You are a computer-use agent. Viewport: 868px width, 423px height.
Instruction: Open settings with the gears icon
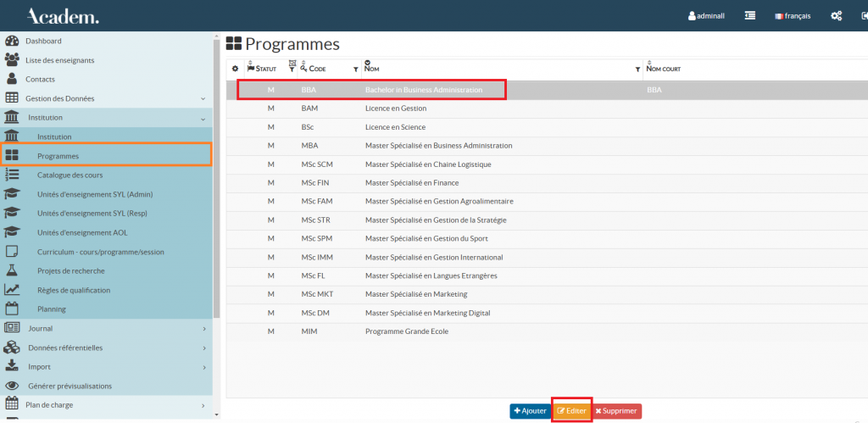point(836,15)
